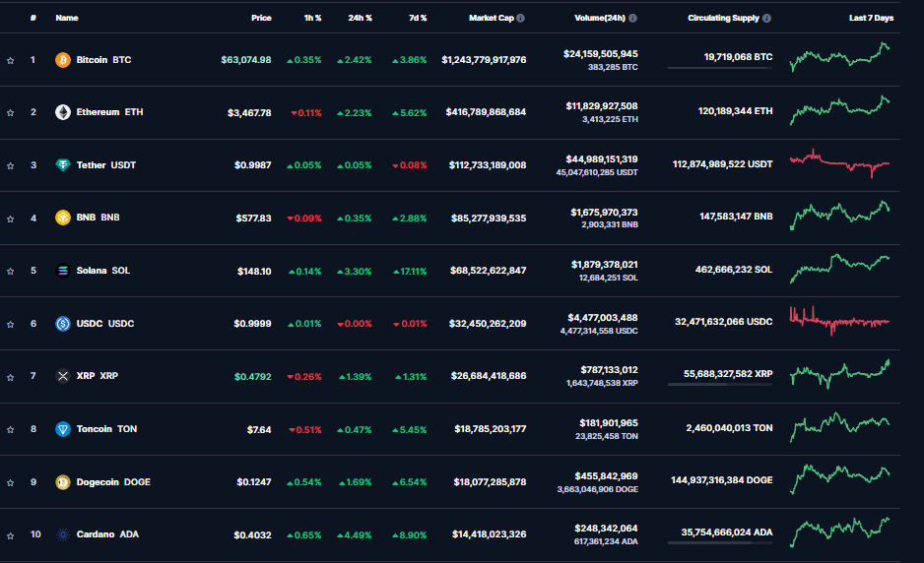Click Tether volume $44,989,151,319

602,159
